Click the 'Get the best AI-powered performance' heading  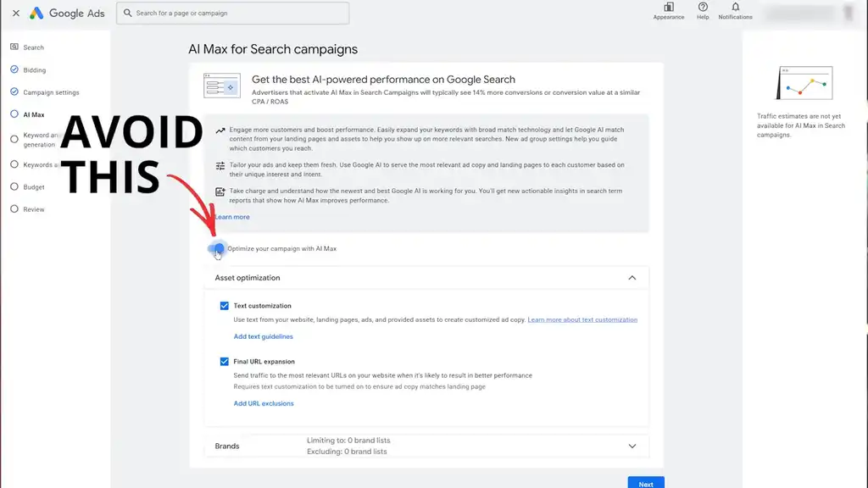(x=383, y=80)
